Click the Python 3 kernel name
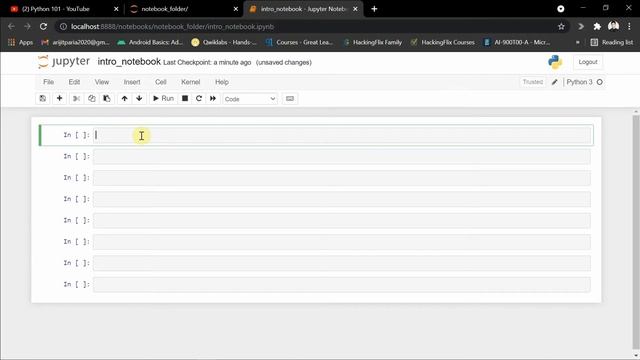This screenshot has height=360, width=640. click(x=579, y=82)
